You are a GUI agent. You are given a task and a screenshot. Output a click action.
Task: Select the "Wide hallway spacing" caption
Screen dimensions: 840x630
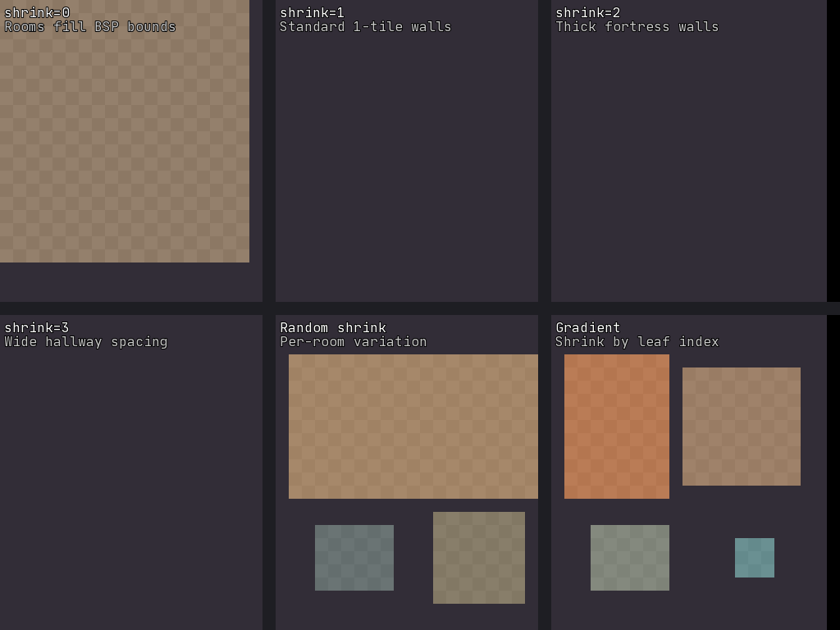coord(86,342)
